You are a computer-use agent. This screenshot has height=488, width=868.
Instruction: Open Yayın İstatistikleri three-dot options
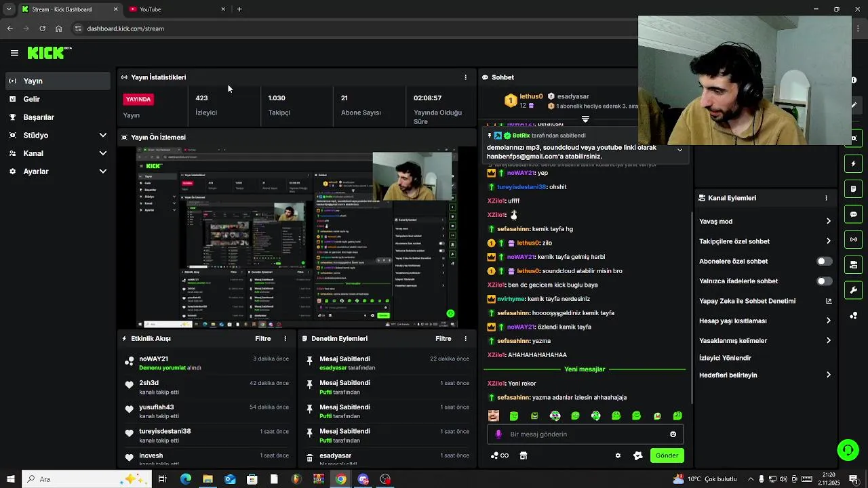pyautogui.click(x=465, y=77)
